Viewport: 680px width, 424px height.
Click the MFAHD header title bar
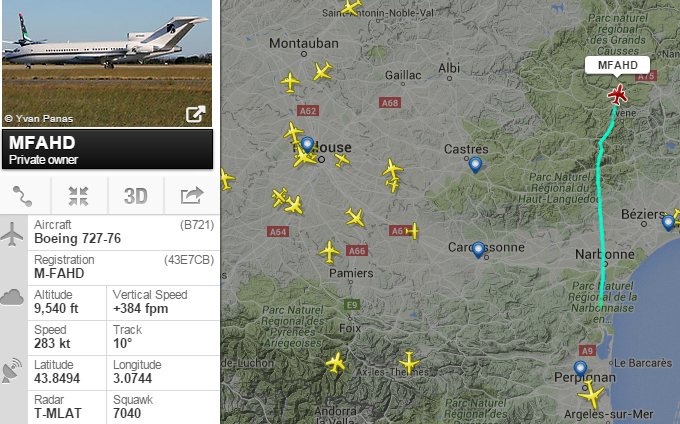(x=108, y=149)
